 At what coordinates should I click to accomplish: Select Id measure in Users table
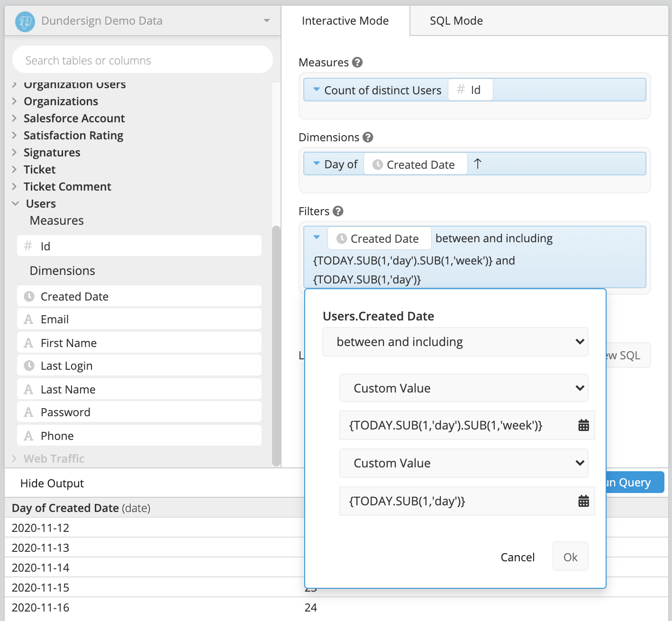pos(139,246)
